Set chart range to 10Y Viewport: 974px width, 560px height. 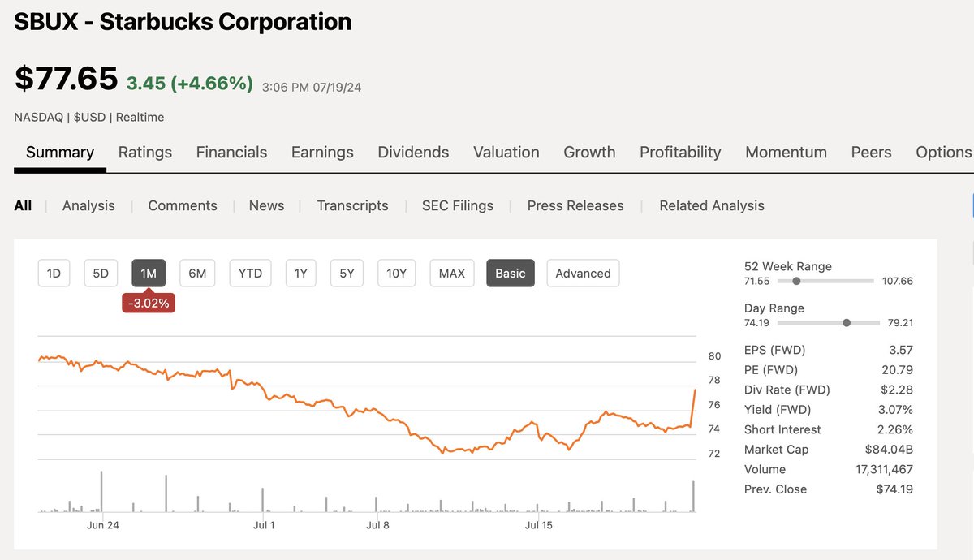pos(396,274)
